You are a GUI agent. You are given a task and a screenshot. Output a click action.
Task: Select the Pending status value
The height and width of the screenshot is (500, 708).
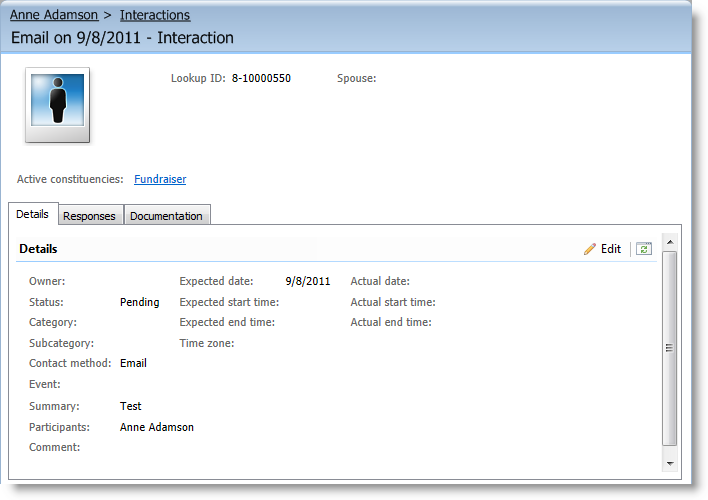pyautogui.click(x=139, y=302)
